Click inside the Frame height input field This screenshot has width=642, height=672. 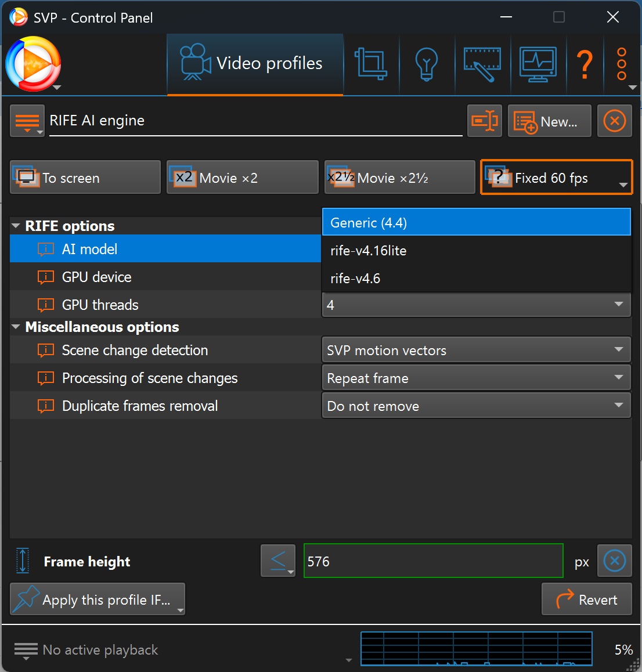pyautogui.click(x=434, y=561)
